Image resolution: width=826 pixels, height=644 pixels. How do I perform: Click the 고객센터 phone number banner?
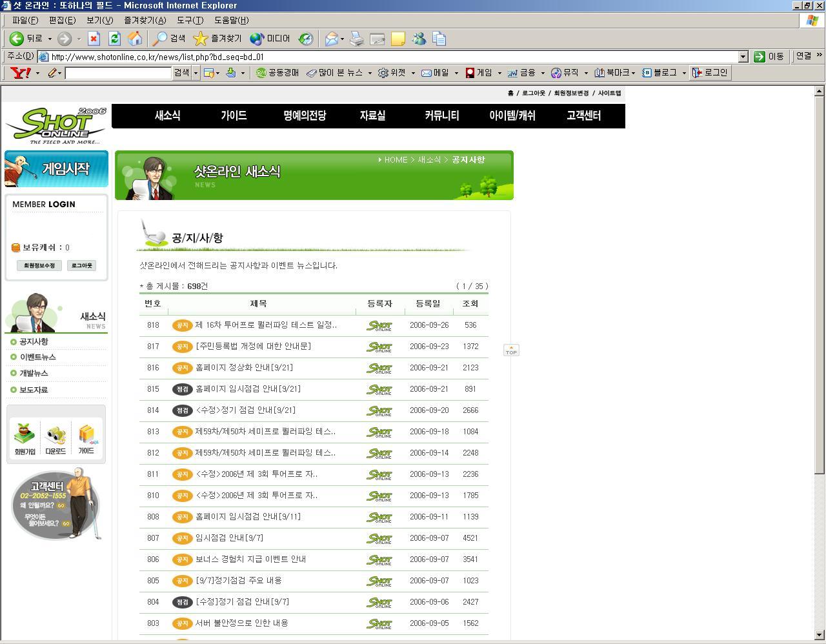click(x=57, y=505)
